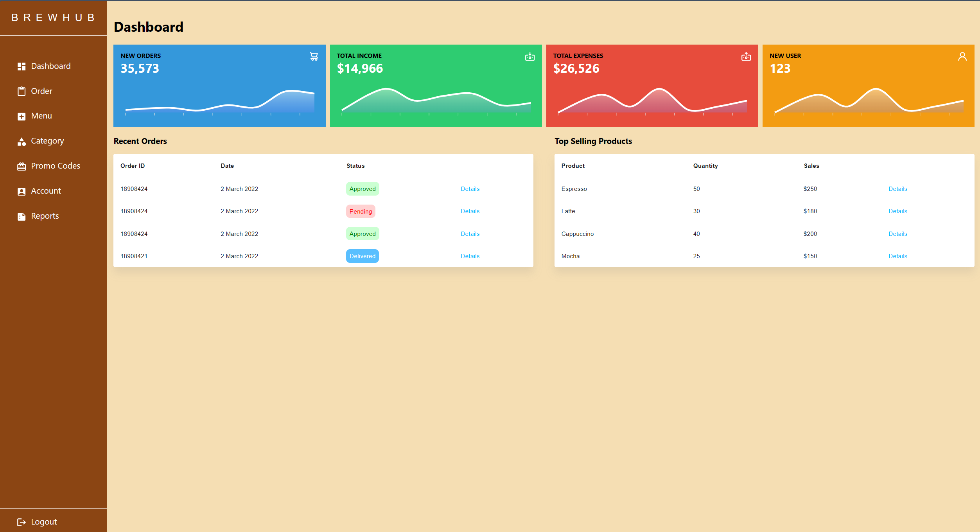
Task: Open the Menu sidebar item
Action: coord(41,116)
